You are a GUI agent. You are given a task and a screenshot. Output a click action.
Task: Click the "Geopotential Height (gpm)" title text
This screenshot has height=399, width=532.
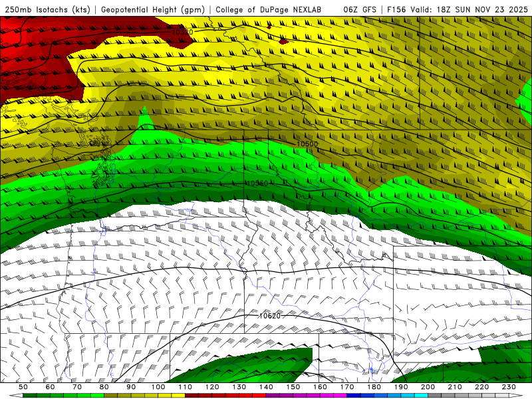click(153, 10)
